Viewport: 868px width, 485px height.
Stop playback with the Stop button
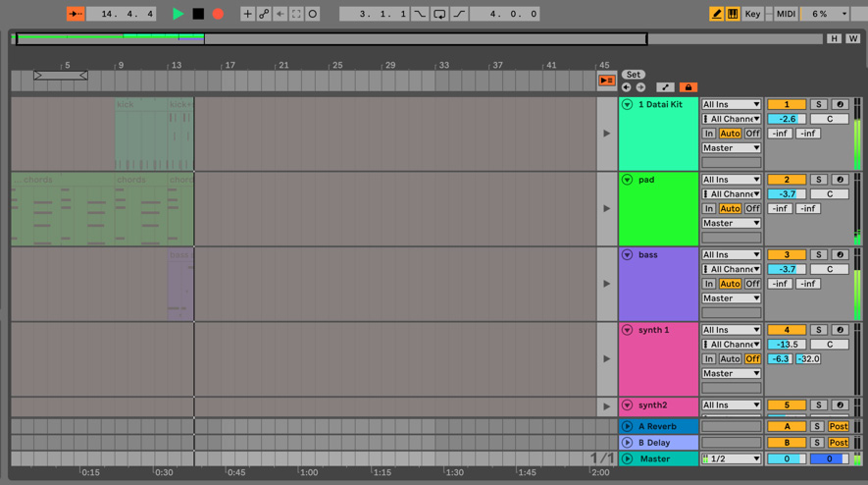[198, 14]
